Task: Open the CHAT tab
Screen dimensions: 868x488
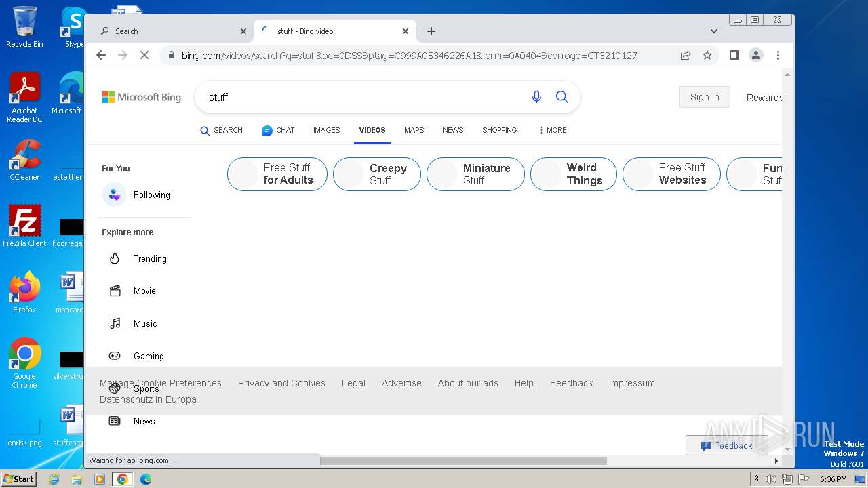Action: pyautogui.click(x=278, y=130)
